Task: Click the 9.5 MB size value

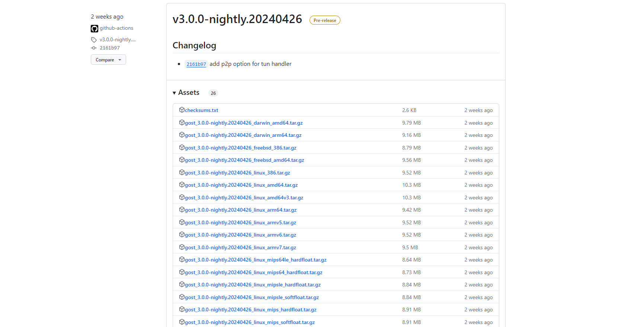Action: (x=410, y=247)
